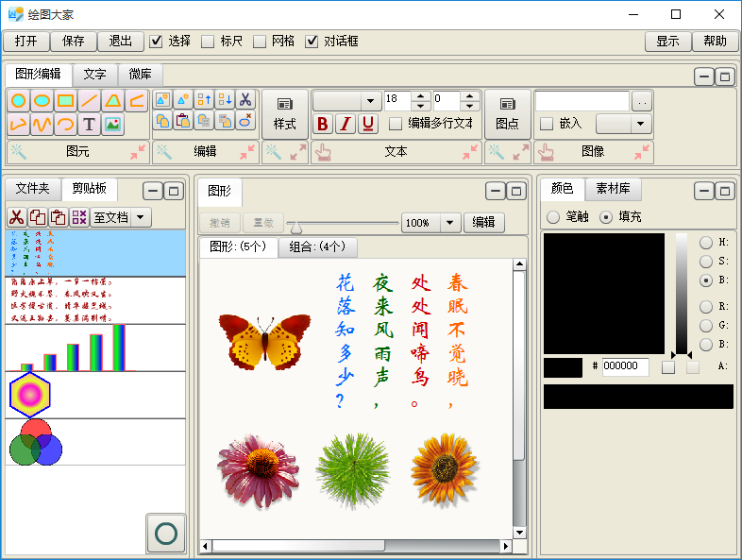
Task: Switch to the 微库 tab
Action: 140,75
